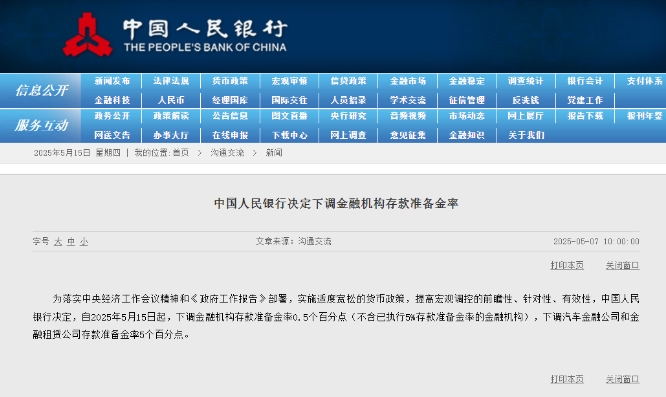Click the 文章来源：沟通交流 label
Image resolution: width=666 pixels, height=397 pixels.
pyautogui.click(x=293, y=241)
